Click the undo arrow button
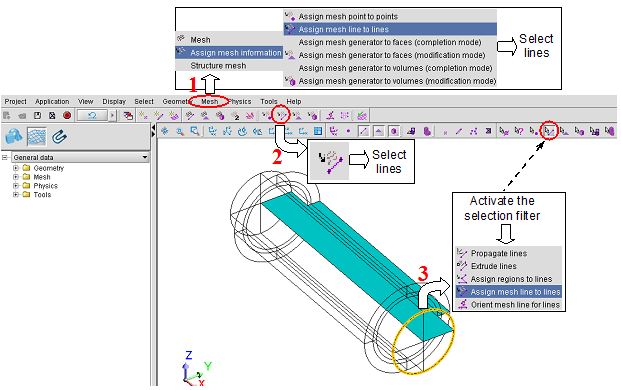 click(92, 115)
